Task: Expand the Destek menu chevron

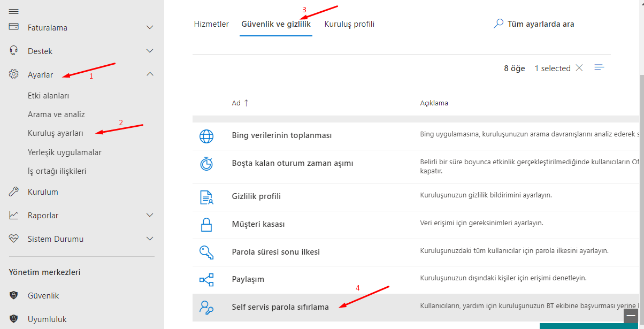Action: [x=150, y=51]
